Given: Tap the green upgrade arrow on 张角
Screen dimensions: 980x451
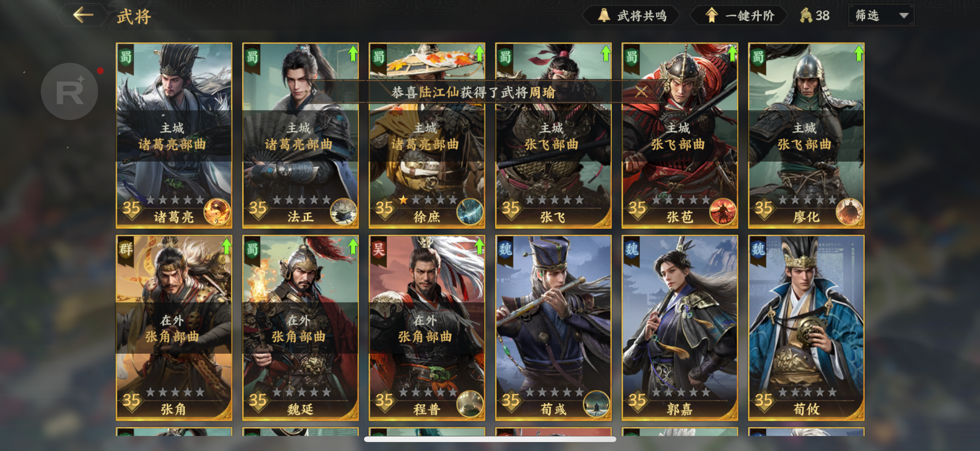Looking at the screenshot, I should [x=226, y=246].
